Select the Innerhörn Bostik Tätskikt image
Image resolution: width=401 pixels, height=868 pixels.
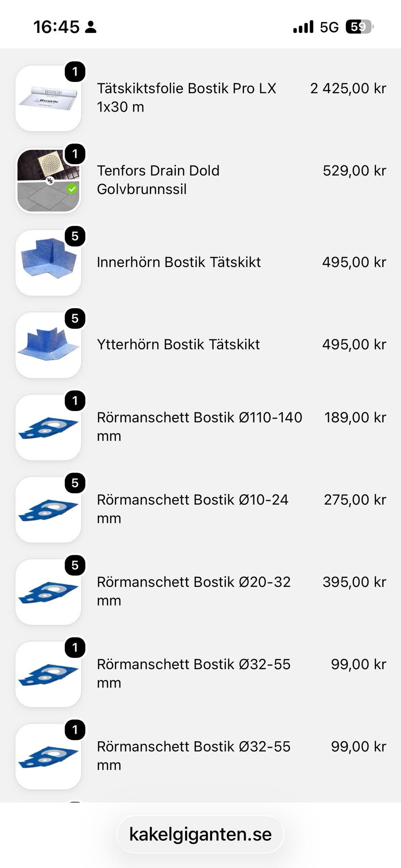[48, 263]
